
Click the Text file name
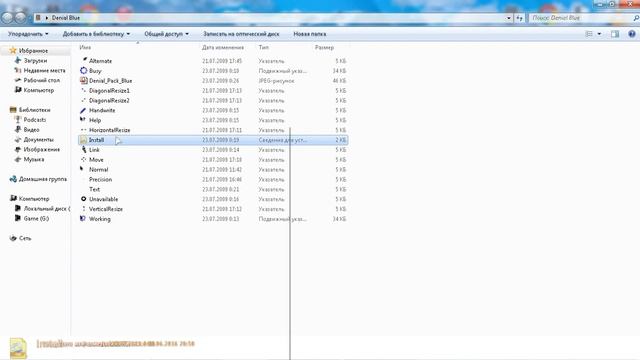pyautogui.click(x=94, y=189)
